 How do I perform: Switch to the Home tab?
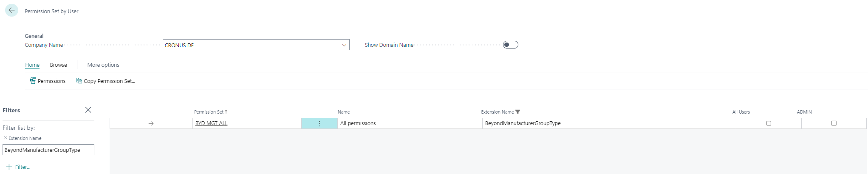pos(32,65)
